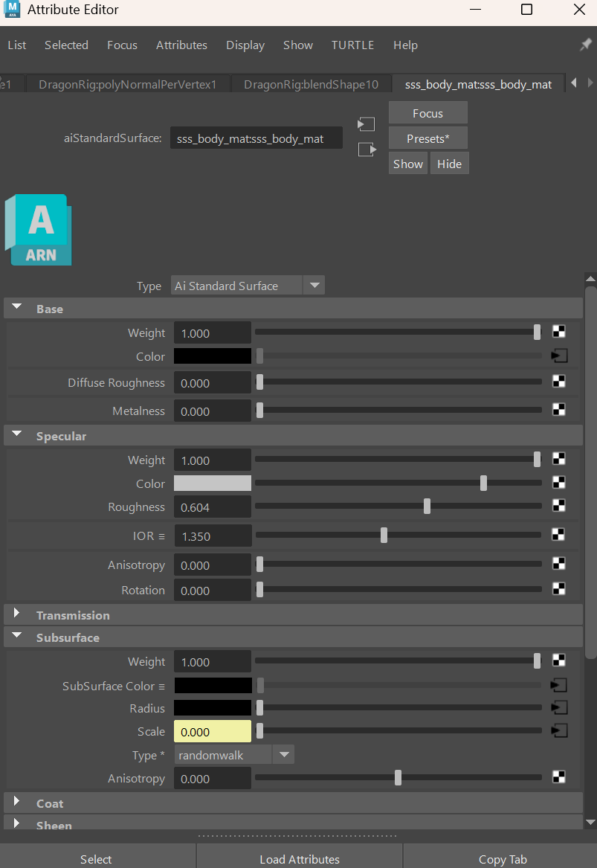Open the List menu

tap(16, 45)
